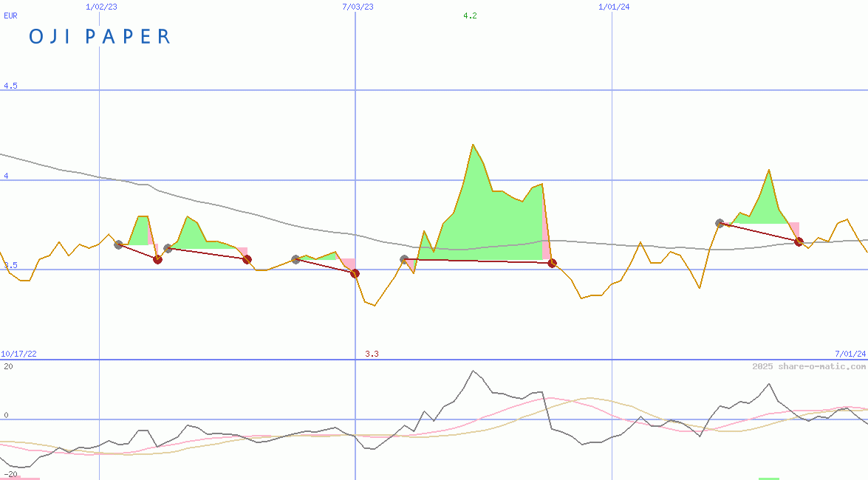Select the 1/01/24 date label
This screenshot has width=868, height=480.
(x=614, y=7)
